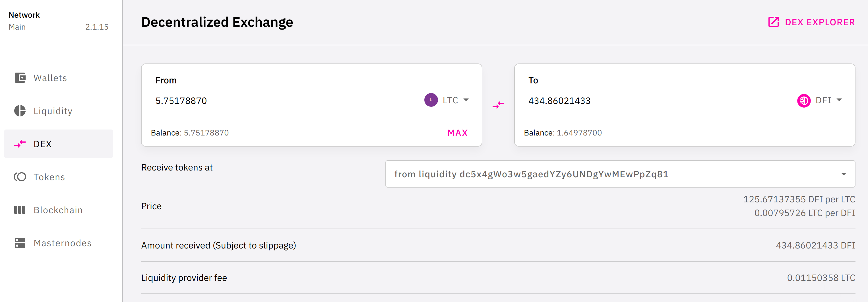868x302 pixels.
Task: Swap From and To tokens icon
Action: (498, 105)
